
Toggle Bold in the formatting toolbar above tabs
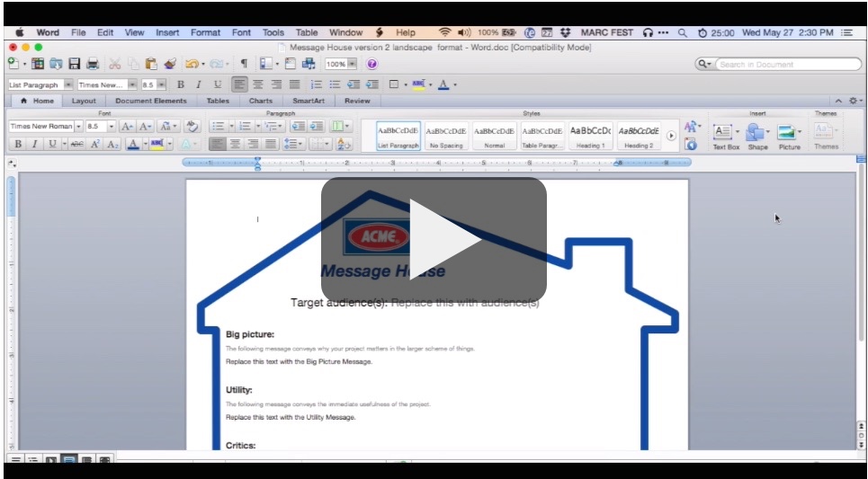(181, 84)
